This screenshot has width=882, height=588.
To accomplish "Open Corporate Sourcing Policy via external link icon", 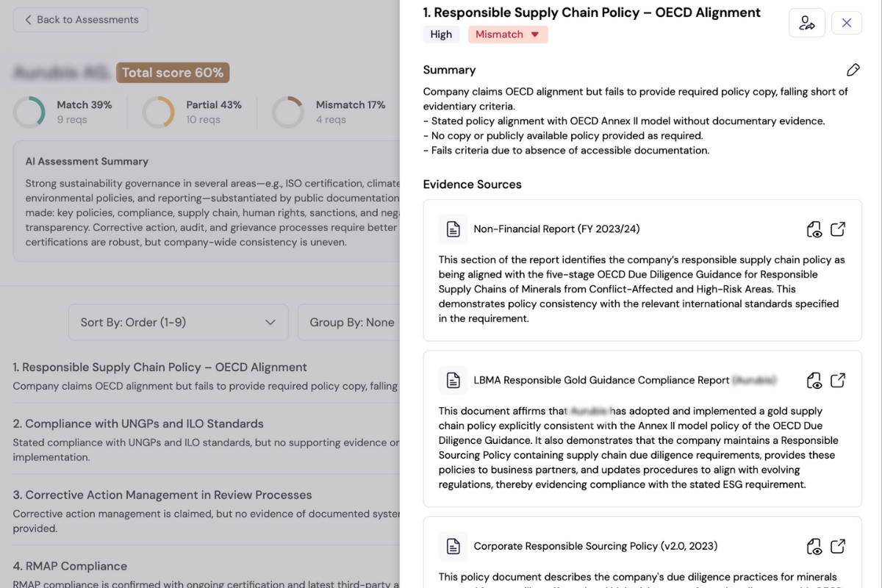I will click(838, 547).
